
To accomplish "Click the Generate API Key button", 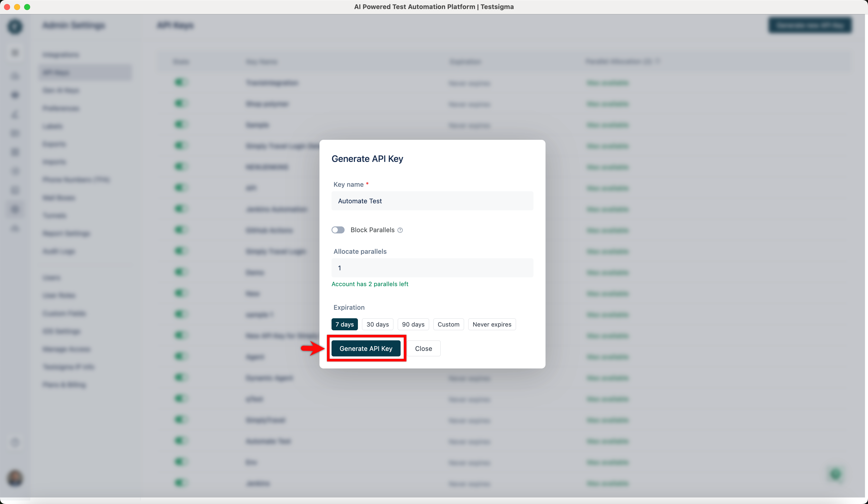I will coord(366,348).
